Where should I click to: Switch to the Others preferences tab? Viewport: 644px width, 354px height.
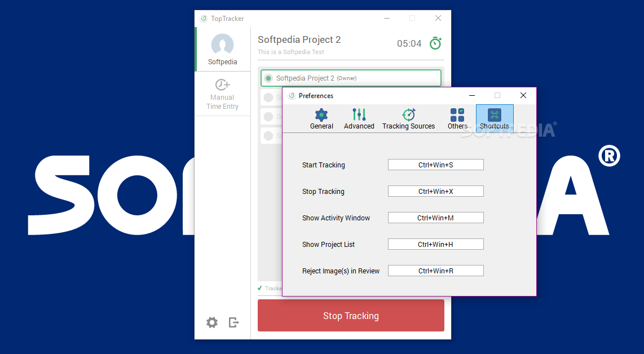pos(457,119)
